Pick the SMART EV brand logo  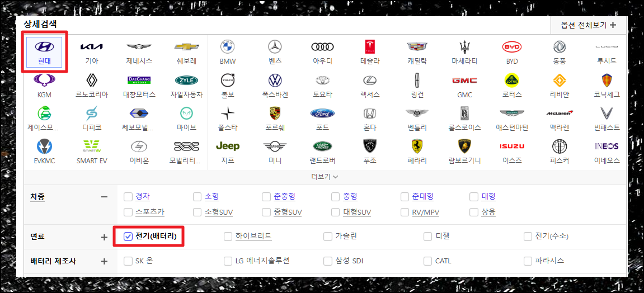[x=92, y=146]
